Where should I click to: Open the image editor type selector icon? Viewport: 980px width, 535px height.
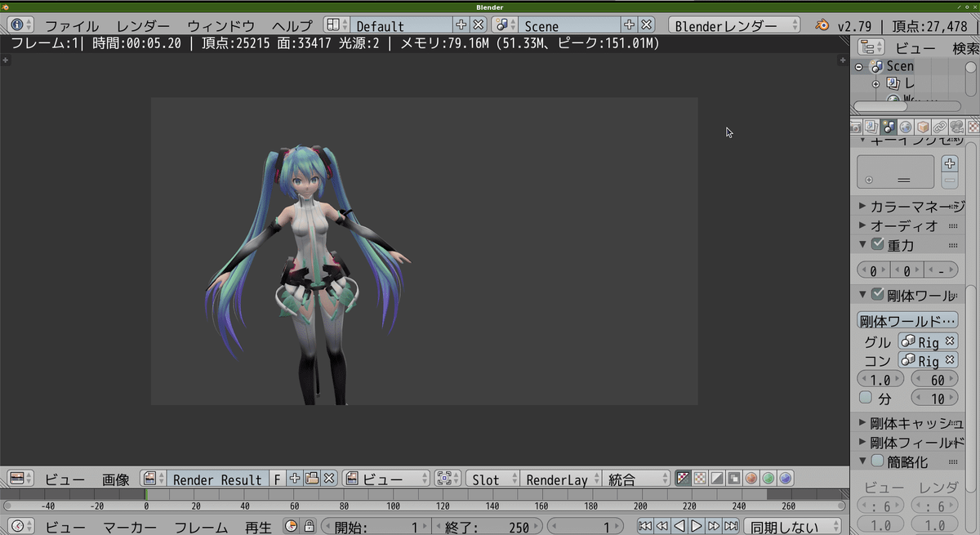click(20, 479)
